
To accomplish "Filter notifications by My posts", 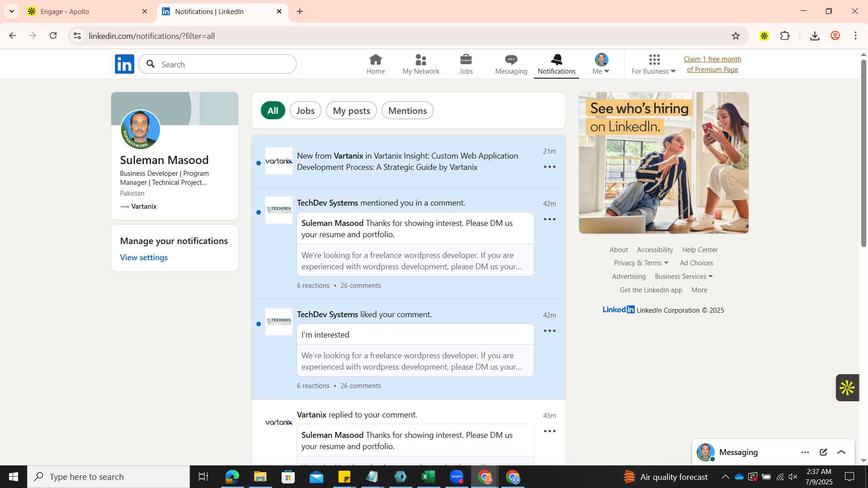I will click(x=351, y=111).
